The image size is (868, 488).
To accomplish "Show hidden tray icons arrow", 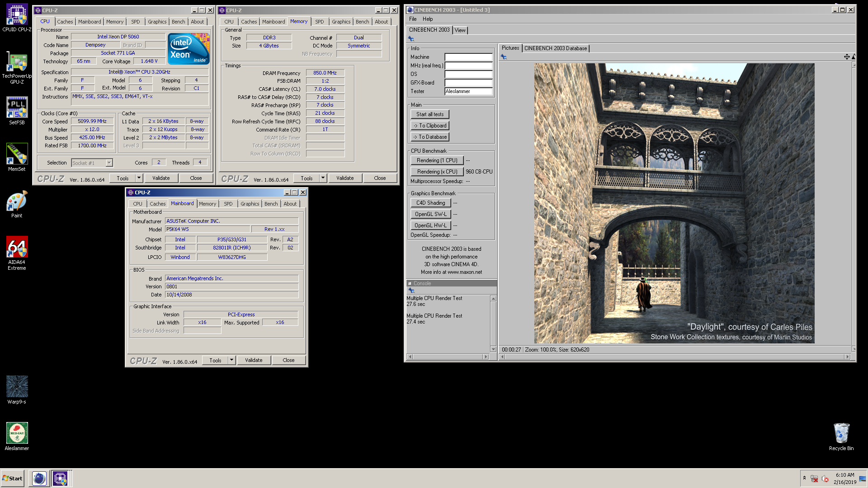I will click(804, 478).
